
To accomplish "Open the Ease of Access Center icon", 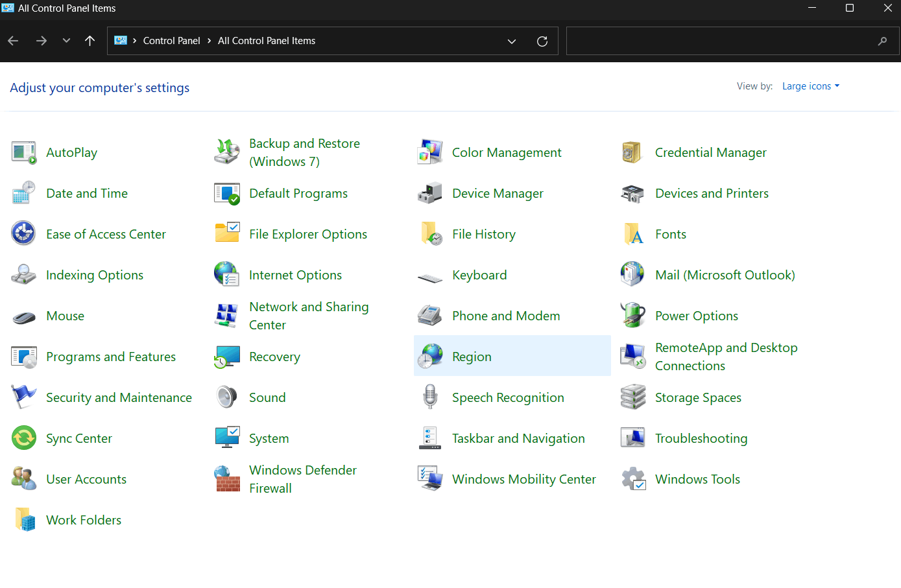I will [x=24, y=234].
